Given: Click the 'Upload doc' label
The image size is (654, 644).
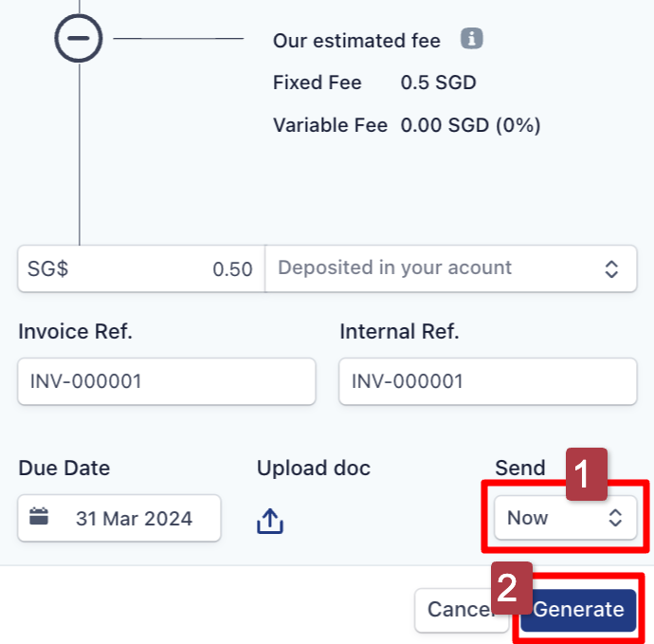Looking at the screenshot, I should 313,468.
